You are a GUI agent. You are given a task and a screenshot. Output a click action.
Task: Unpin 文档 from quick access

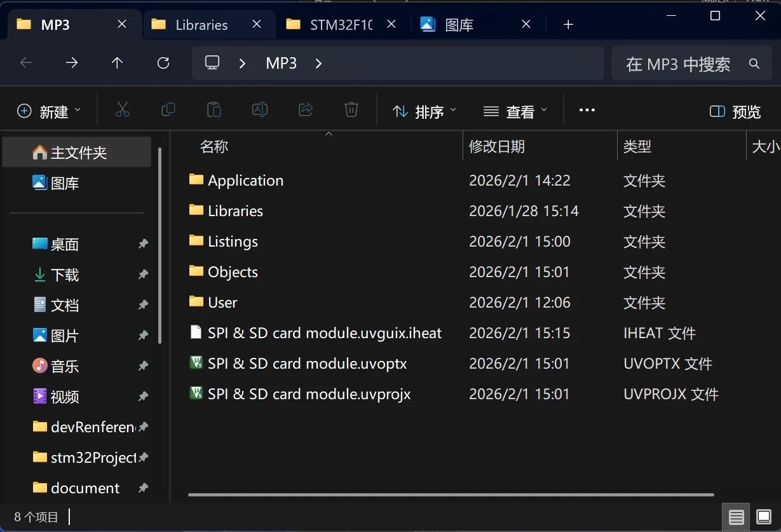143,305
